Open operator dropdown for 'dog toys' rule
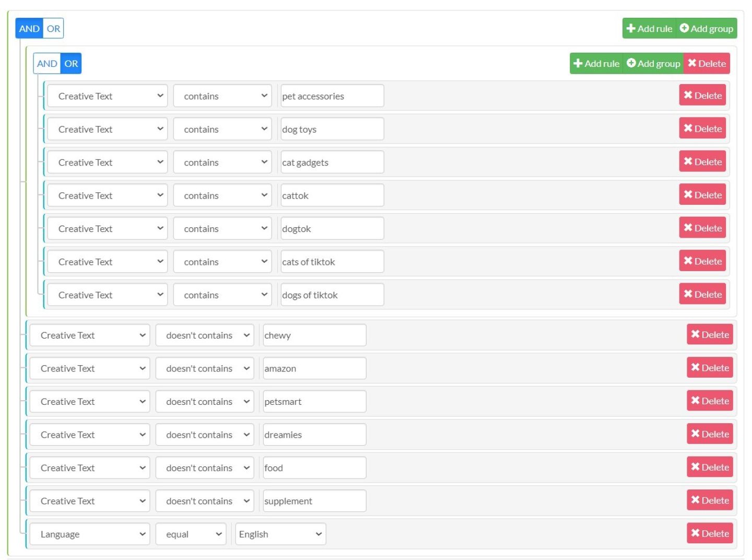 (222, 129)
